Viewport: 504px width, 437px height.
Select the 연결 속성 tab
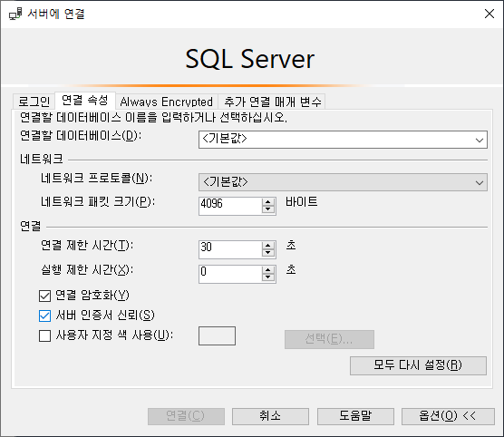(x=85, y=101)
